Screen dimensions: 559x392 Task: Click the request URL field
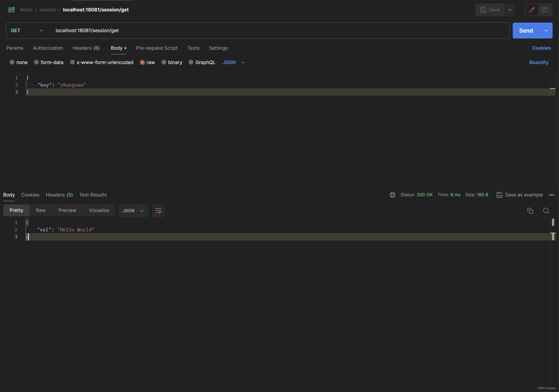(280, 30)
